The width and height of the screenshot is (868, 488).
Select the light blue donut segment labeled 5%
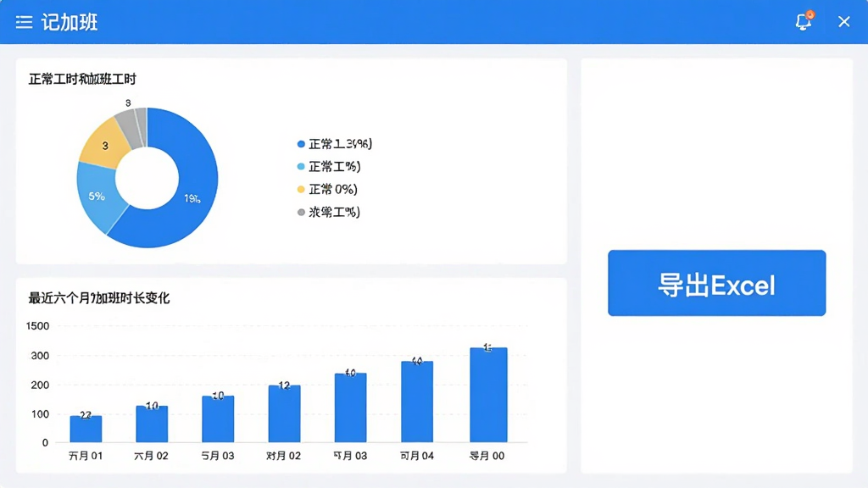point(98,197)
